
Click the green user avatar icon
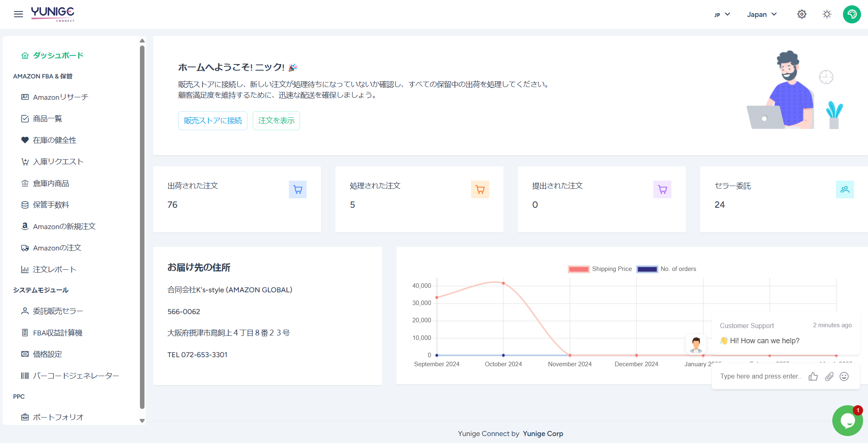pos(852,14)
